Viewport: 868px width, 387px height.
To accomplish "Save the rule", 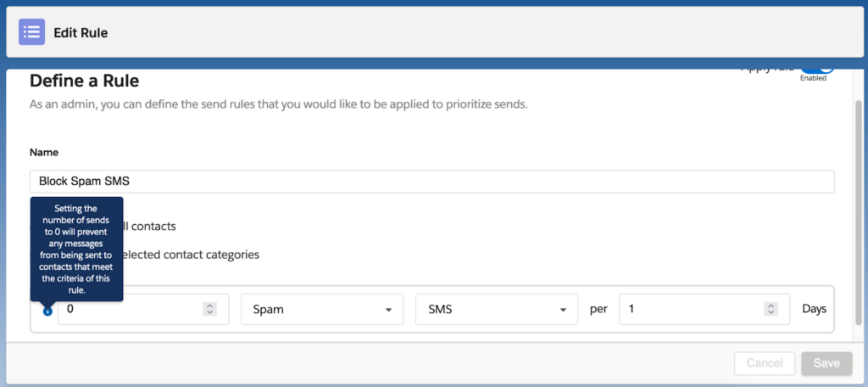I will coord(826,363).
